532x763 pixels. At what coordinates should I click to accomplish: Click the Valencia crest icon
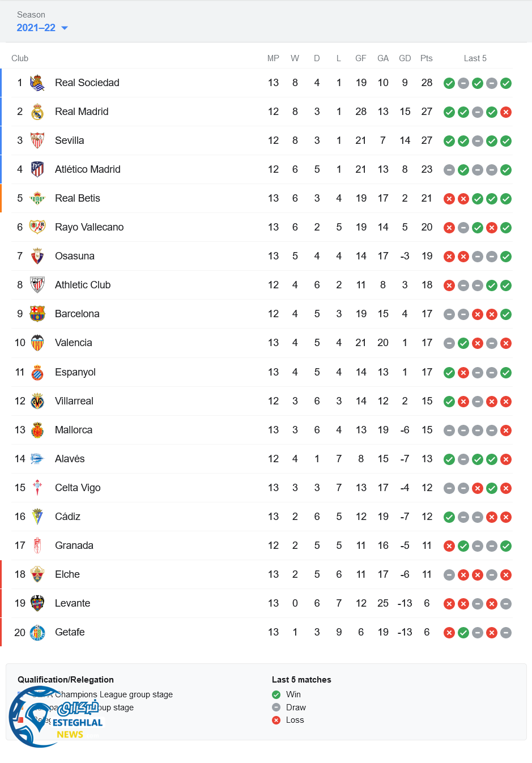[x=37, y=343]
